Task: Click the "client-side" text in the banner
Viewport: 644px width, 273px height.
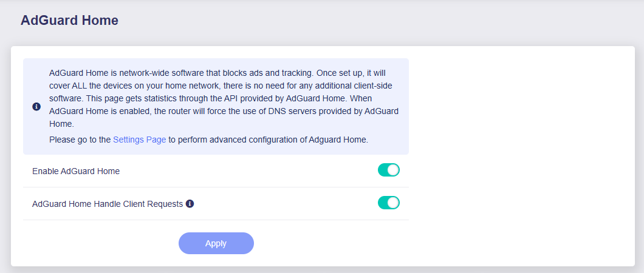Action: point(375,86)
